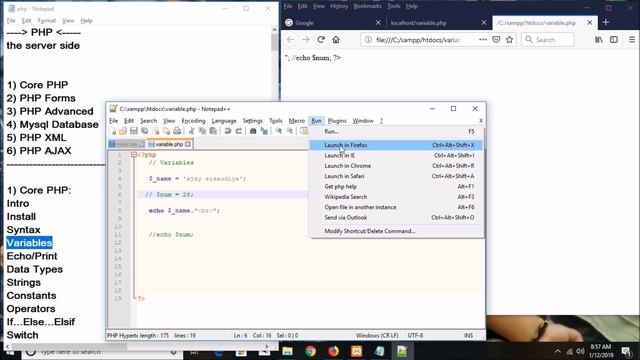Click the Print icon in Notepad++ toolbar

tap(177, 131)
